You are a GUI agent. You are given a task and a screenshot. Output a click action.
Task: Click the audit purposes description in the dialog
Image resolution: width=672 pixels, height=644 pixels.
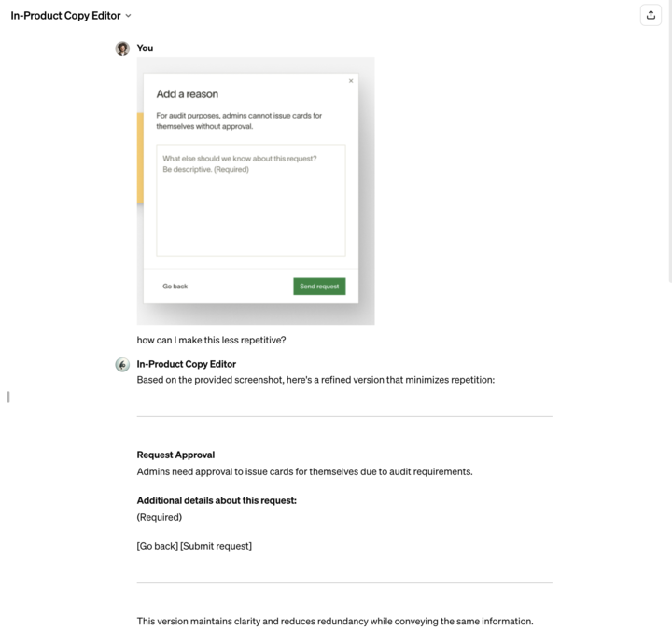point(239,120)
